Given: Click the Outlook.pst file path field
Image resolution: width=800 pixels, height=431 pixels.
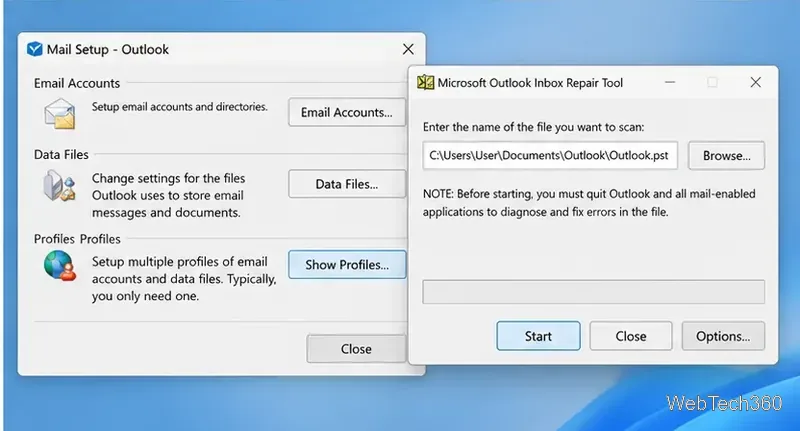Looking at the screenshot, I should click(550, 156).
